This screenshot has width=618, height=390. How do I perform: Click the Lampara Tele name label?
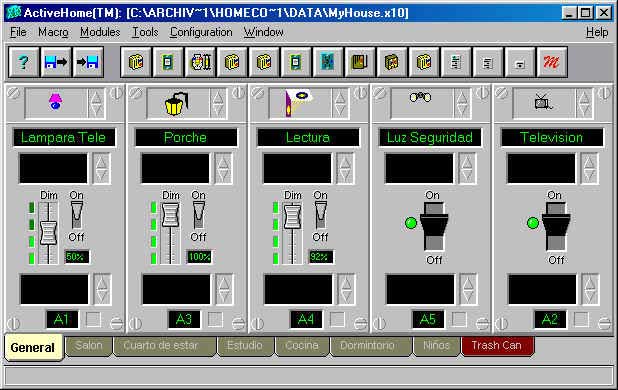(x=64, y=137)
